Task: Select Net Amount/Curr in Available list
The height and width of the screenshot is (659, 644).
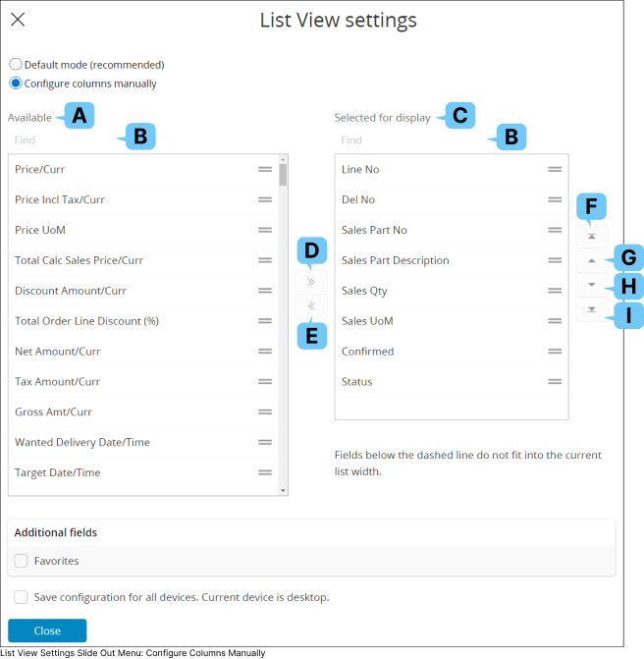Action: 58,352
